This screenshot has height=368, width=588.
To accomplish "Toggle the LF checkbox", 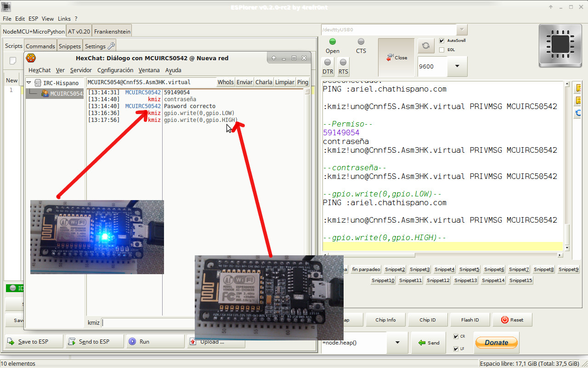I will point(456,349).
